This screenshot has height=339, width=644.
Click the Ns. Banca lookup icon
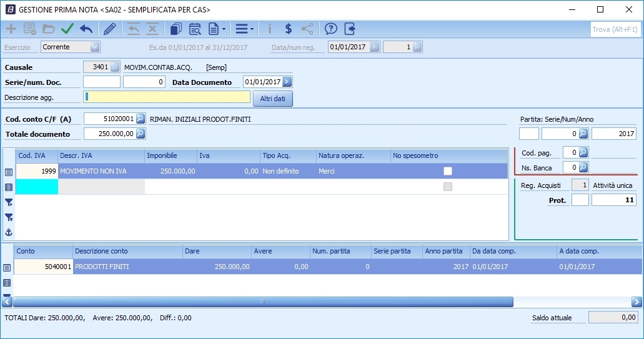click(583, 167)
